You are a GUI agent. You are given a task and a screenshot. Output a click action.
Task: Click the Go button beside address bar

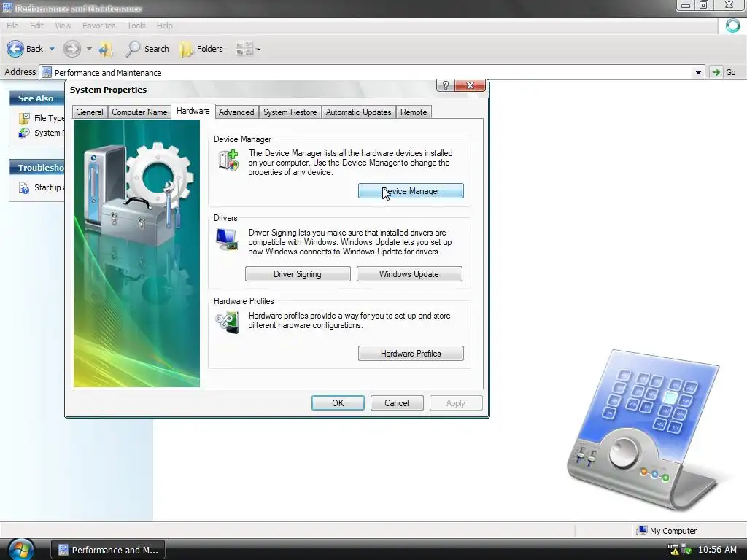pos(724,72)
